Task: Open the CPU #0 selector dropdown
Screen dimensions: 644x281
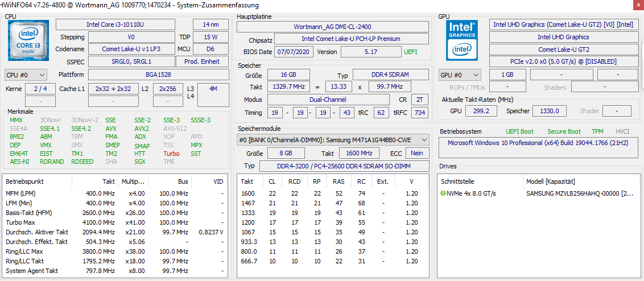Action: point(26,75)
